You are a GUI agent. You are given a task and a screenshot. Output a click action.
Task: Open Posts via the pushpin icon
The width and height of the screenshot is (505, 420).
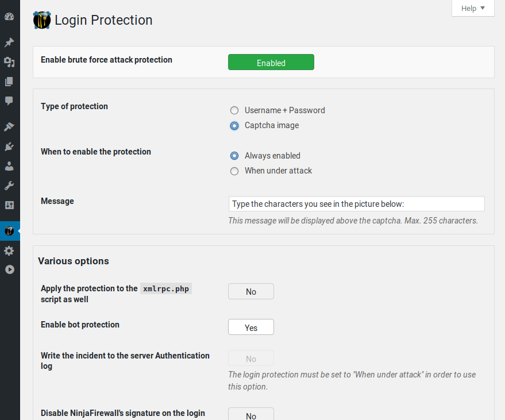9,43
